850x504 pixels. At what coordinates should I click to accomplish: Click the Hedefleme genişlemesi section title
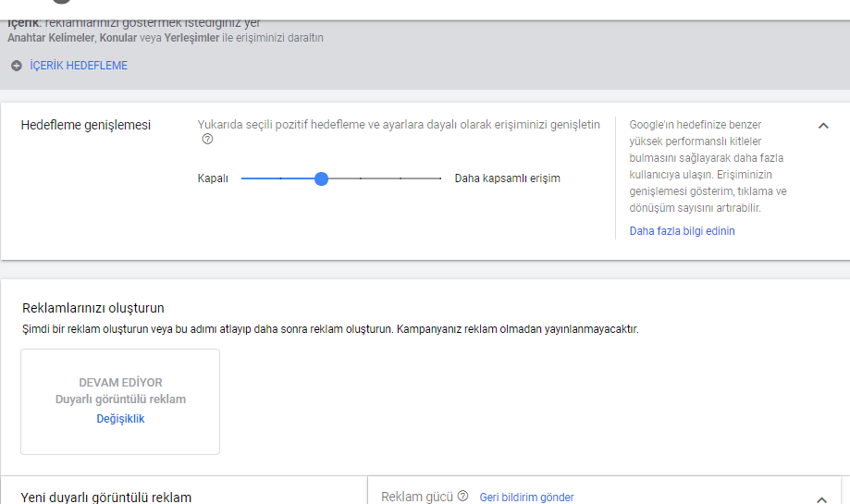86,125
